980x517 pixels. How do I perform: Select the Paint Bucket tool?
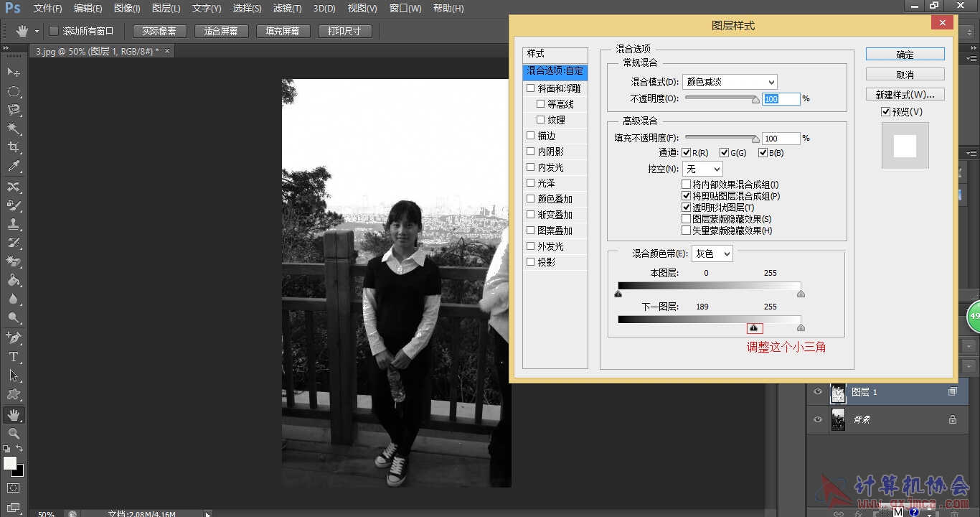pyautogui.click(x=14, y=280)
